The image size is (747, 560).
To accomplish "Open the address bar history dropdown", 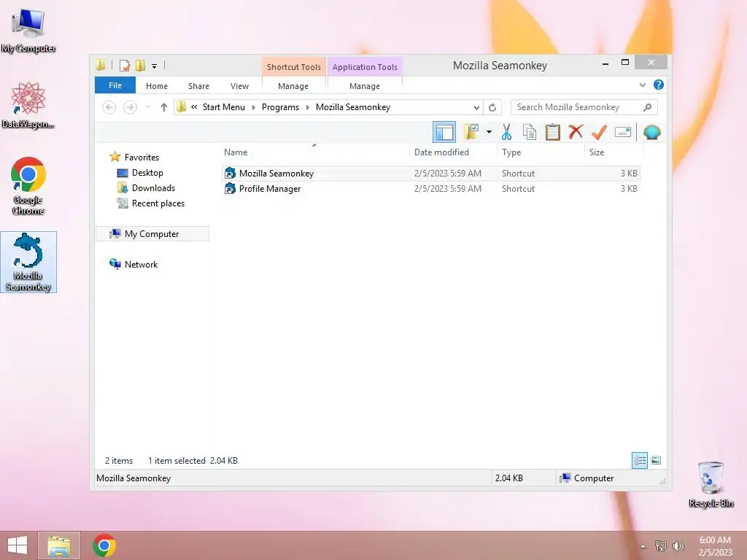I will 476,107.
